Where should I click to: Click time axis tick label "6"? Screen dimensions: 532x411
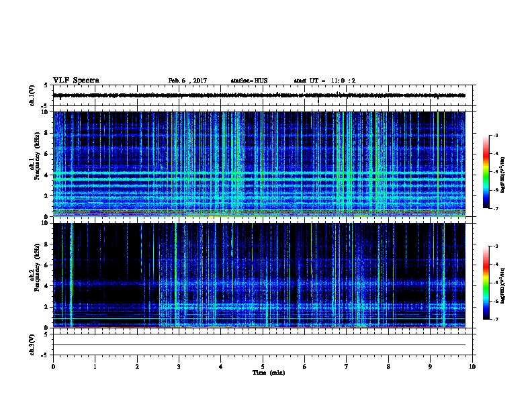(x=305, y=367)
